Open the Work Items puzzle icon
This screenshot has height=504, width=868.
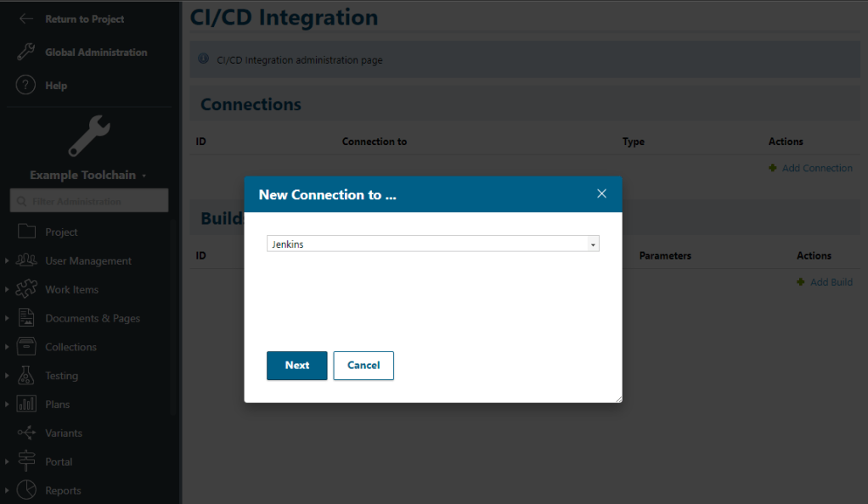coord(26,289)
